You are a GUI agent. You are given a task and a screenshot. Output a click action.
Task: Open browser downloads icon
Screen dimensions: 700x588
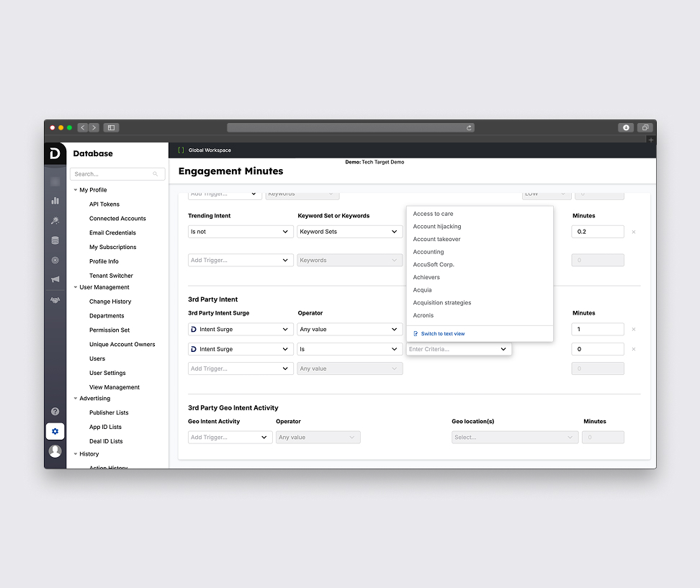(626, 127)
